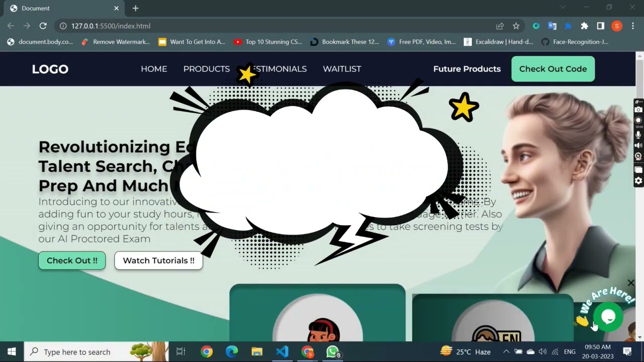Click the Watch Tutorials !! button

point(158,260)
